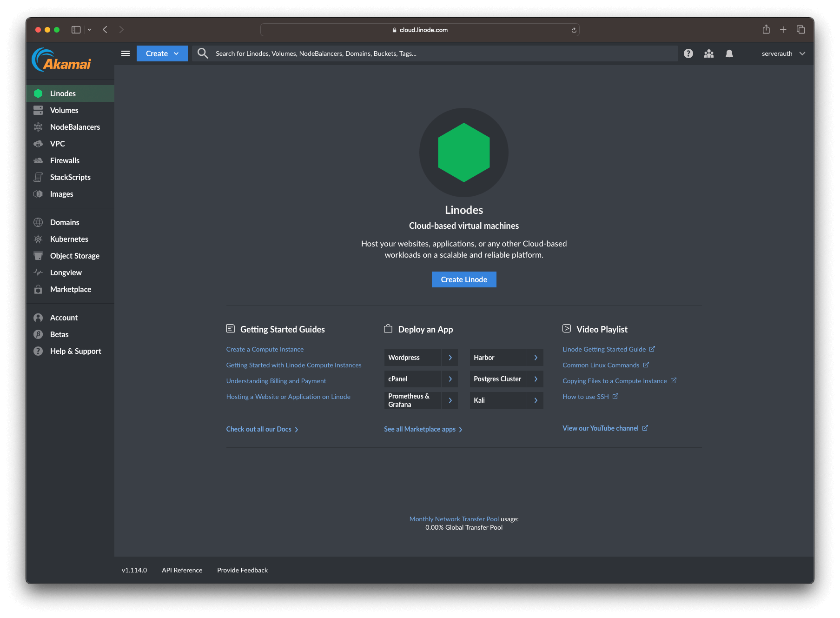Click version text v1.114.0
The height and width of the screenshot is (618, 840).
(134, 570)
